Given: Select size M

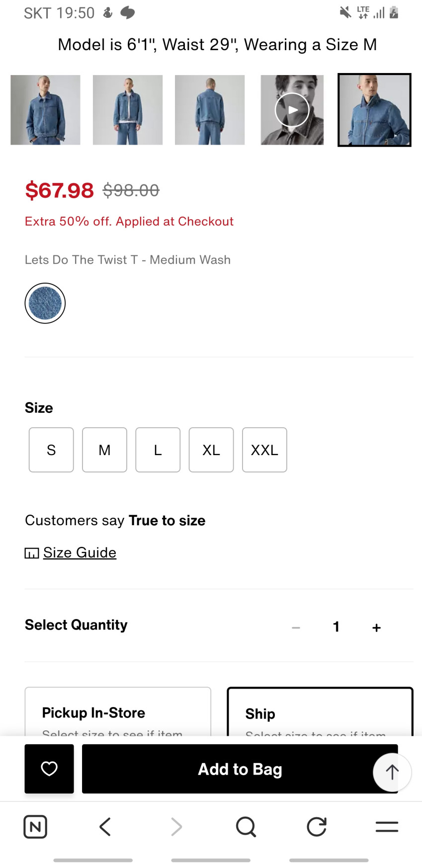Looking at the screenshot, I should click(104, 450).
